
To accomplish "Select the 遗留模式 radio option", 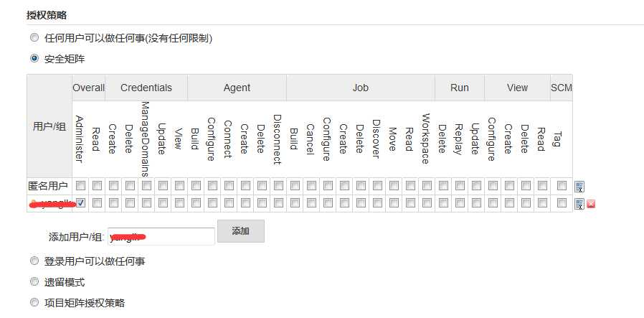I will 34,281.
